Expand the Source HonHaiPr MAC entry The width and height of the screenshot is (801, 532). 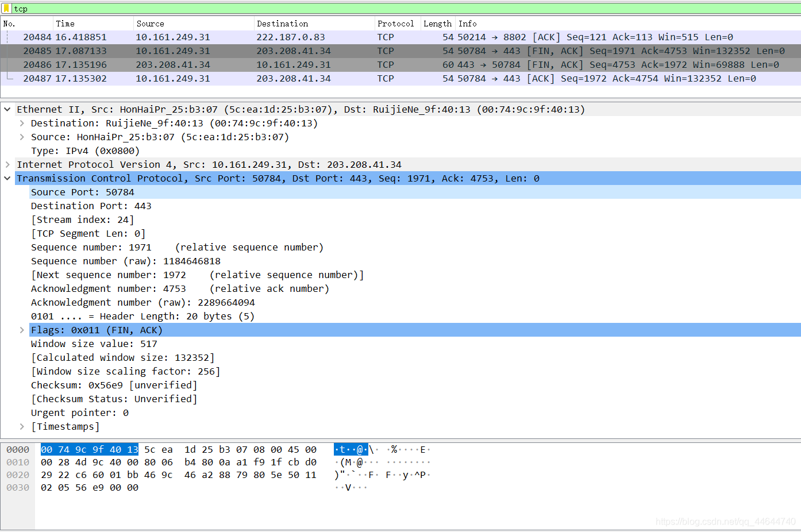[x=22, y=137]
